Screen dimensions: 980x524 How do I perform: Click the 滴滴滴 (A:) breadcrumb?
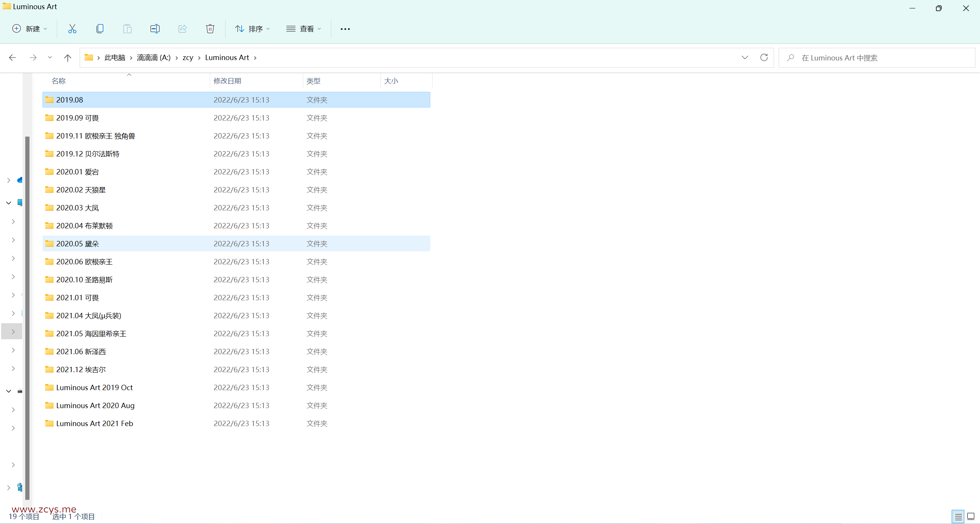pyautogui.click(x=154, y=58)
